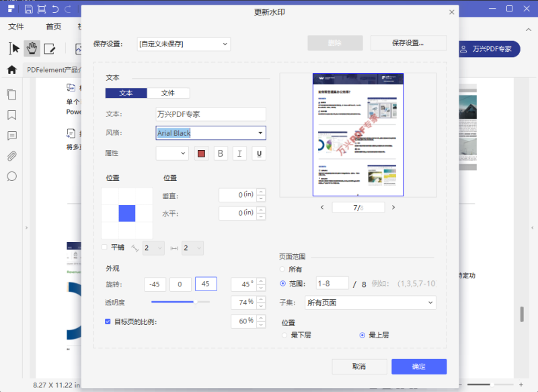
Task: Select the 最下层 position radio button
Action: 285,335
